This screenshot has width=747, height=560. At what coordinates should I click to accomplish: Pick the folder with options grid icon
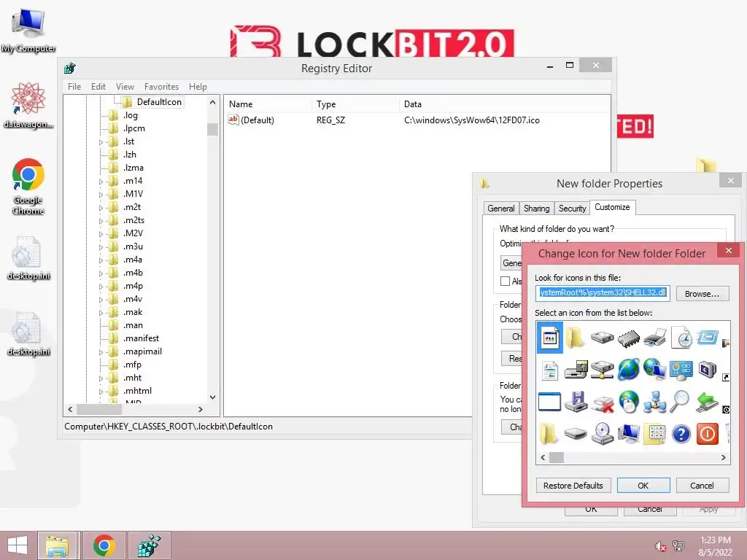click(x=654, y=434)
